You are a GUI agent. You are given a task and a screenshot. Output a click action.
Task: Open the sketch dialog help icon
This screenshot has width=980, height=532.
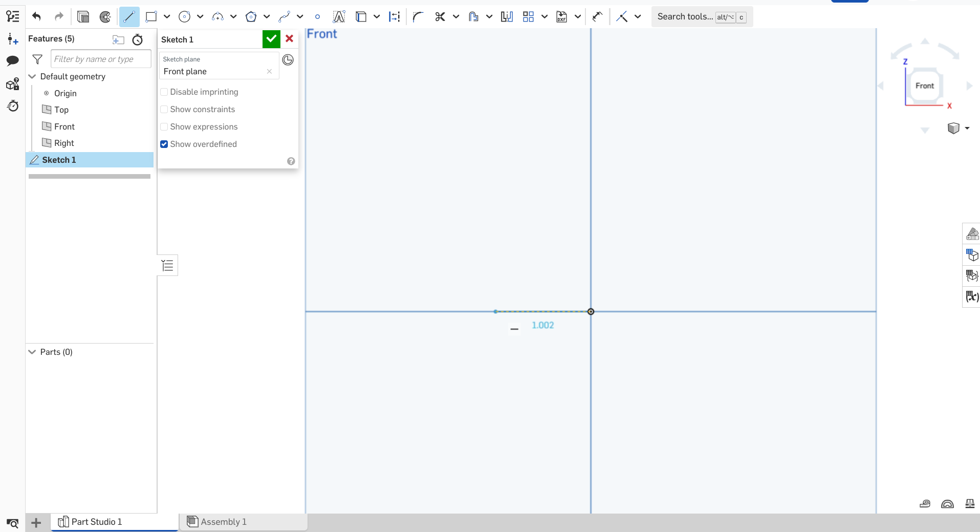click(x=291, y=161)
